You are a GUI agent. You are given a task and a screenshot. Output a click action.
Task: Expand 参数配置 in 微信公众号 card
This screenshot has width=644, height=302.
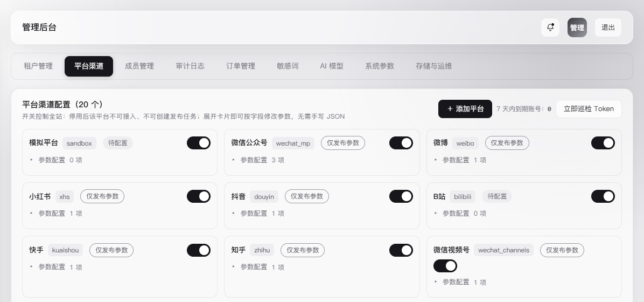(x=258, y=160)
